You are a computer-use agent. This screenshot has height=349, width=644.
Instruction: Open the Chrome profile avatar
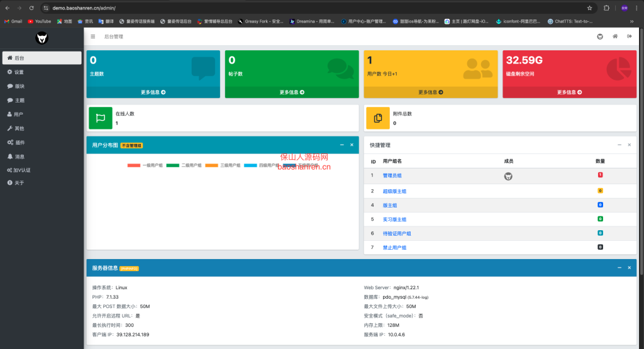tap(625, 8)
